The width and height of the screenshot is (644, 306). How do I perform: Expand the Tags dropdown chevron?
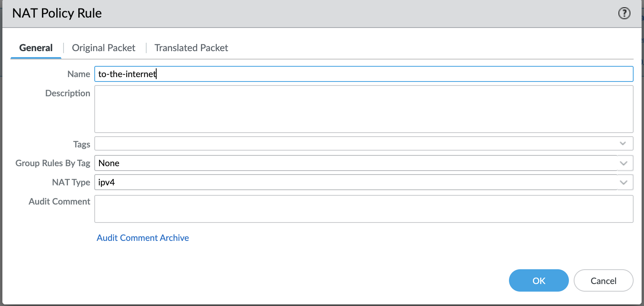623,143
